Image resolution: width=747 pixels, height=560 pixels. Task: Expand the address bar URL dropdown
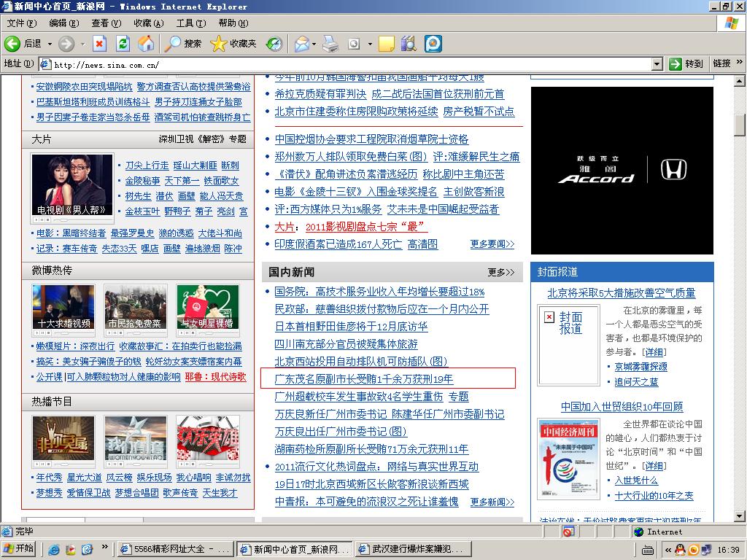click(657, 64)
